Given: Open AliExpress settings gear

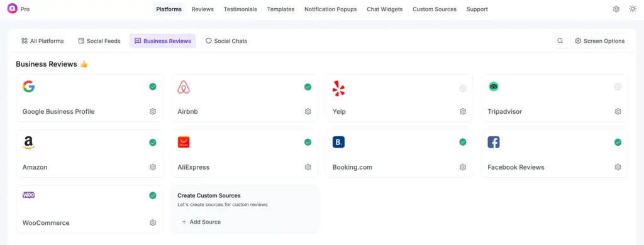Looking at the screenshot, I should [308, 167].
